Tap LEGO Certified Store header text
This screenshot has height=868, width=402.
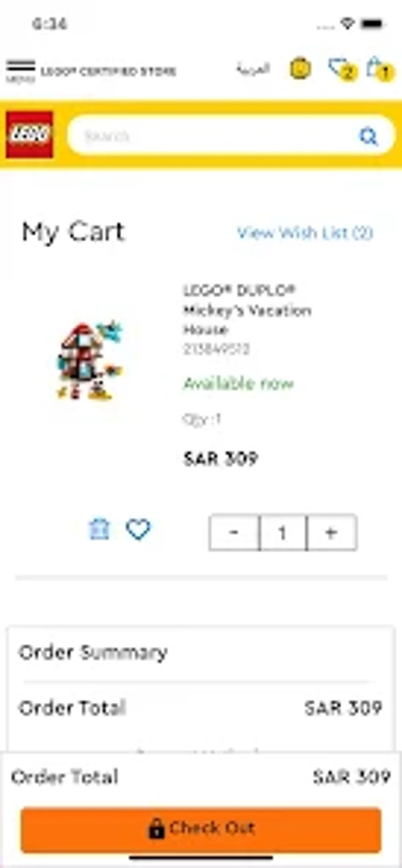click(108, 71)
